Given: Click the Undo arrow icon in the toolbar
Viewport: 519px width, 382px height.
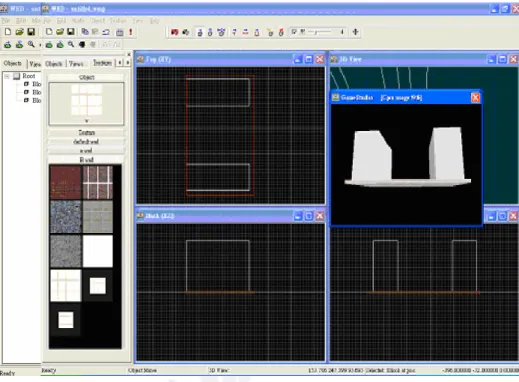Looking at the screenshot, I should click(106, 32).
